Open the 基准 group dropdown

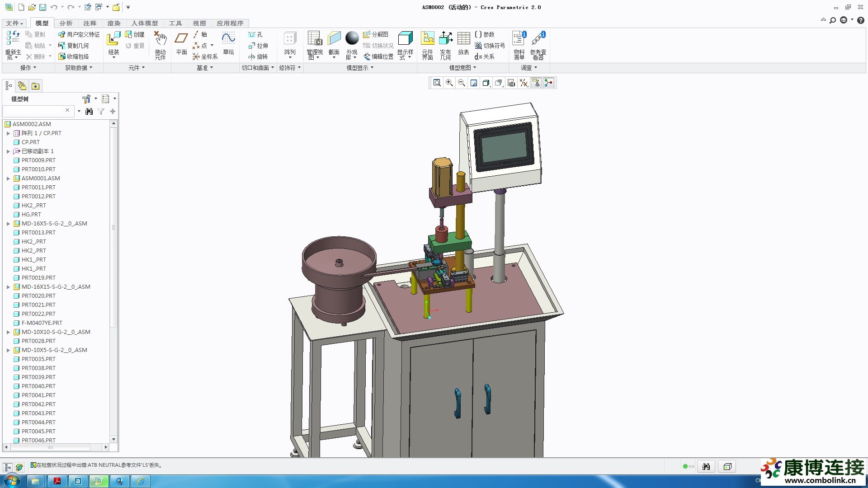[205, 68]
